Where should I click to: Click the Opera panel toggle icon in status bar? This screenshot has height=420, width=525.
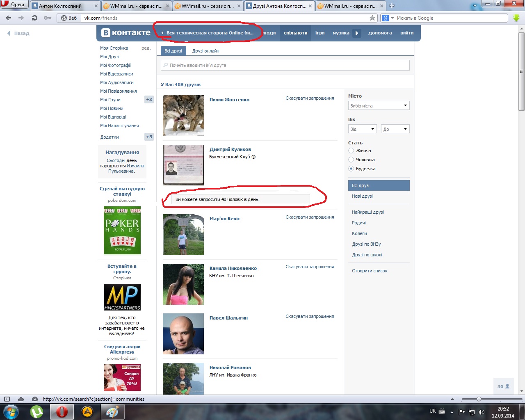pos(7,399)
